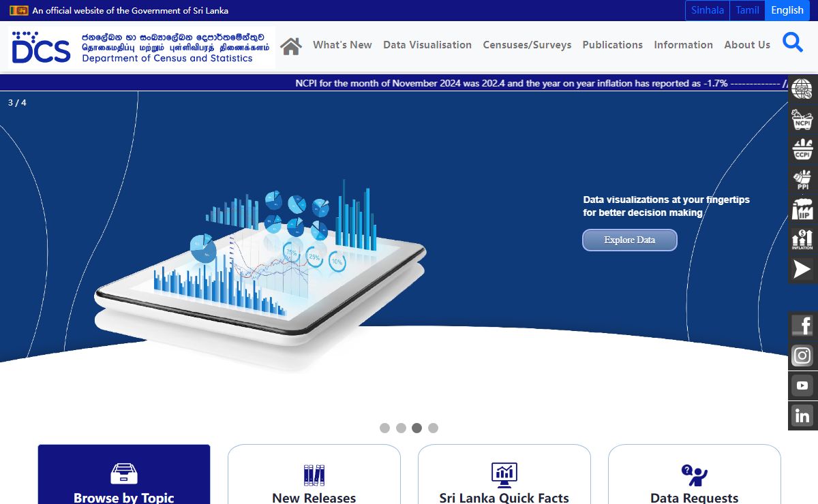Click the Browse by Topic drawer icon

(124, 473)
